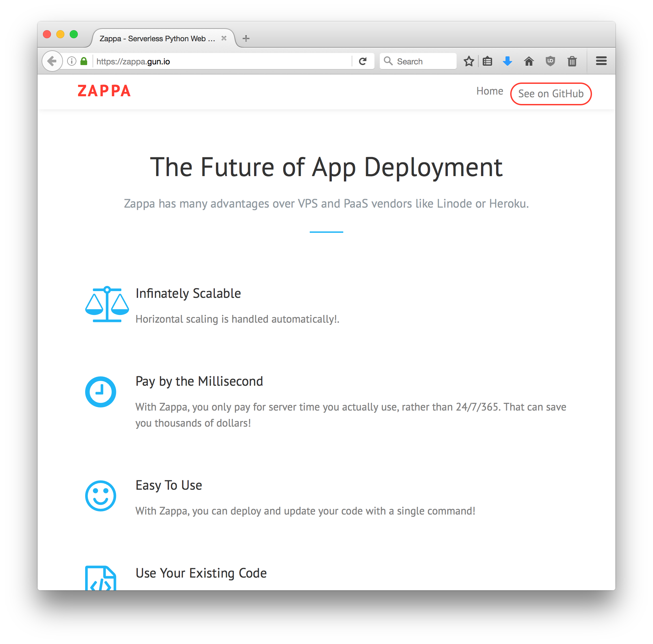The width and height of the screenshot is (653, 644).
Task: Click the paragraph about saving thousands of dollars
Action: pos(351,415)
